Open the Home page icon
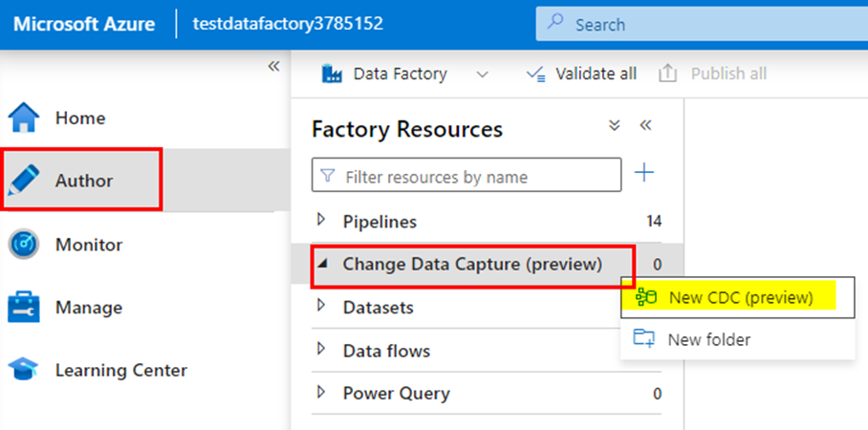868x430 pixels. coord(24,118)
